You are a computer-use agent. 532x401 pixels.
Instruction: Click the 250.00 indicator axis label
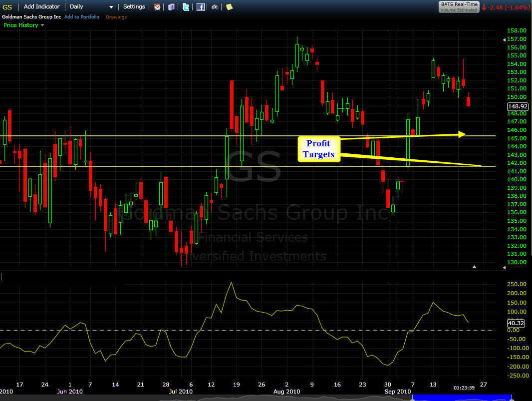[x=517, y=284]
